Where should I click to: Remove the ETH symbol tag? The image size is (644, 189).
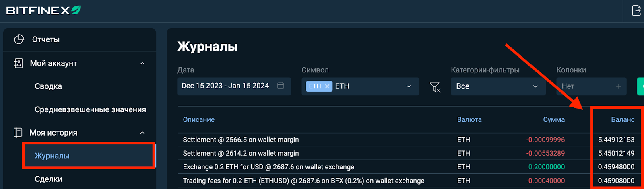coord(327,86)
